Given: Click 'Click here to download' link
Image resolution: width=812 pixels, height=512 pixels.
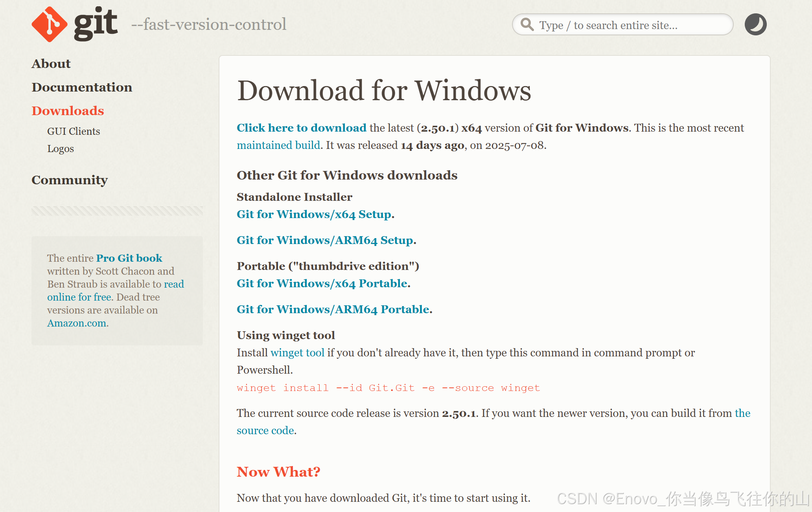Looking at the screenshot, I should click(x=302, y=128).
